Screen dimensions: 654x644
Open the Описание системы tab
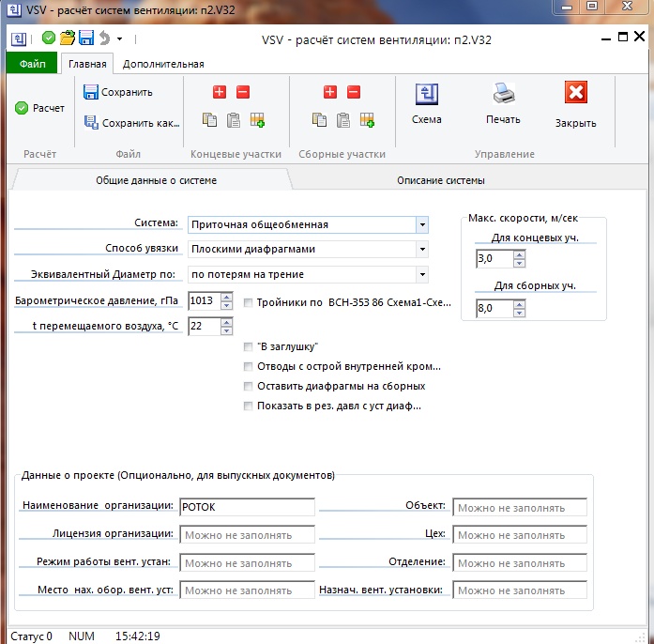pyautogui.click(x=440, y=180)
